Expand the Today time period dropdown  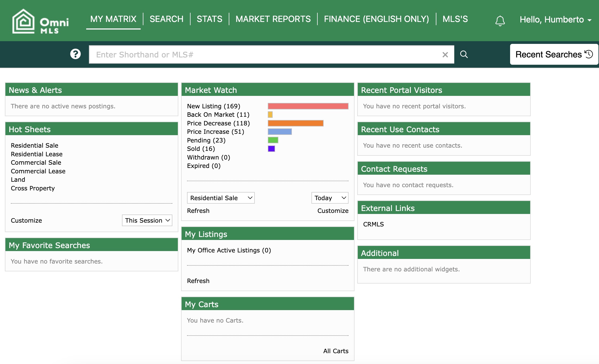330,198
